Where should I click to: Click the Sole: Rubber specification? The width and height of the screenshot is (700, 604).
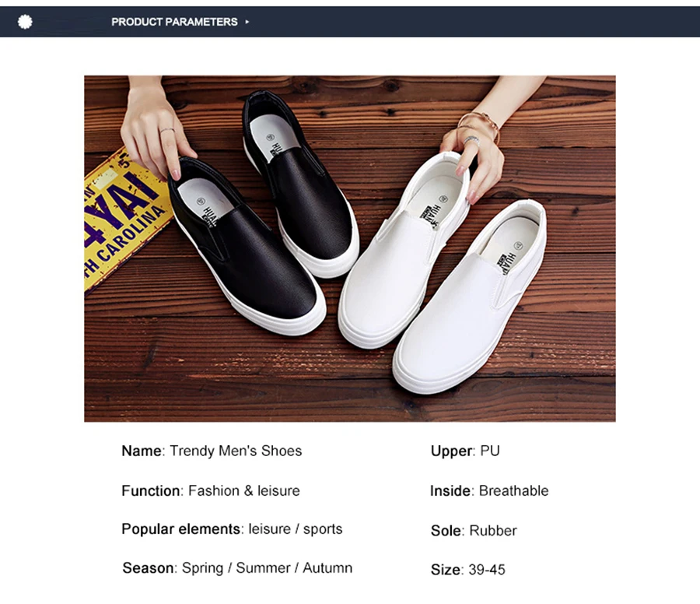tap(474, 530)
